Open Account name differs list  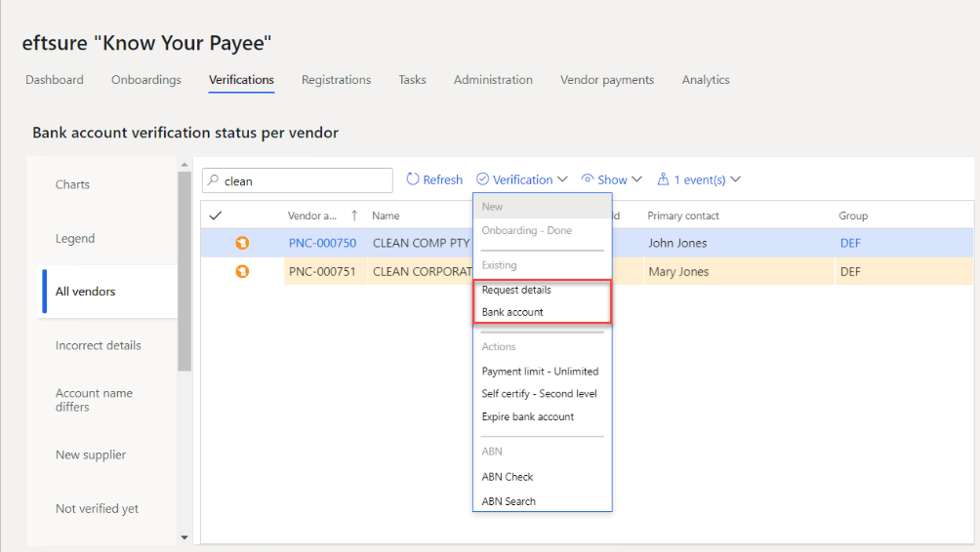tap(94, 400)
